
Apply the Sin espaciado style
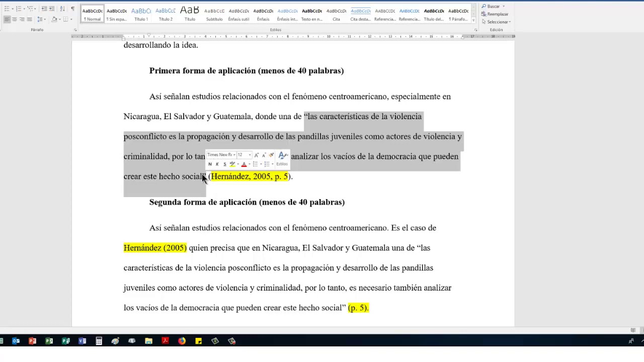(x=117, y=15)
